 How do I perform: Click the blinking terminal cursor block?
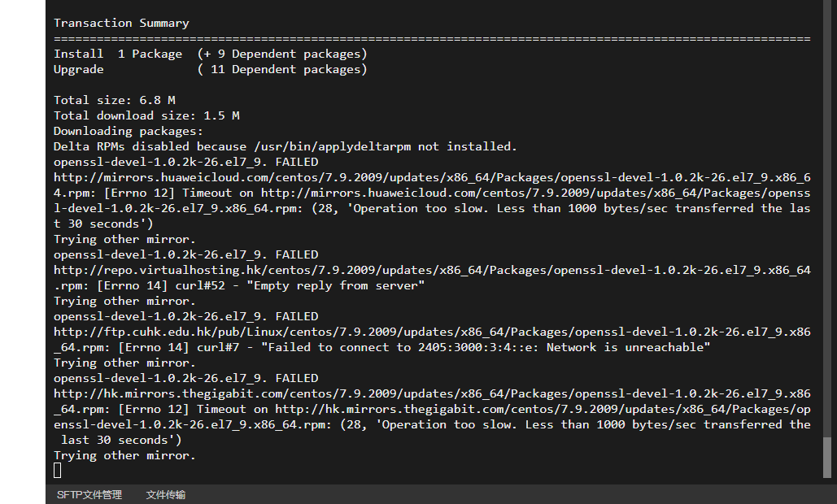[x=58, y=471]
